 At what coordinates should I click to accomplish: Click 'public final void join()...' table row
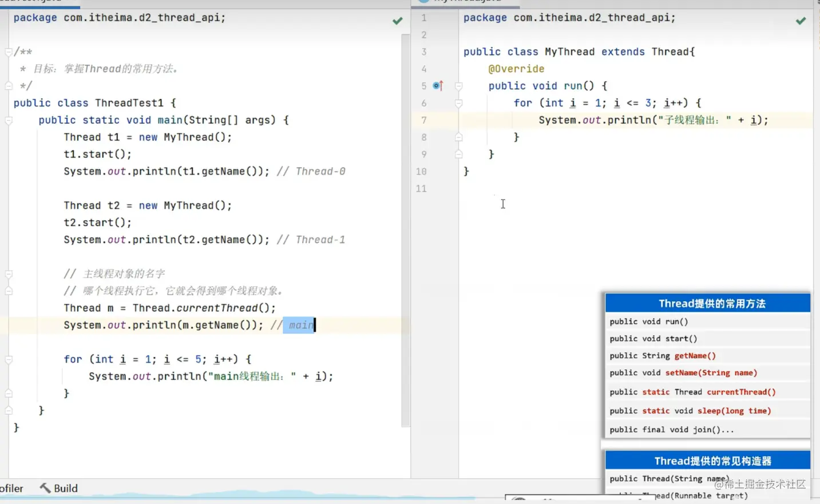click(708, 430)
